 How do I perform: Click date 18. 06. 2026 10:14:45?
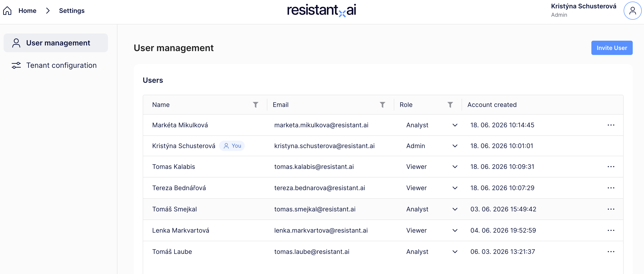(x=502, y=125)
